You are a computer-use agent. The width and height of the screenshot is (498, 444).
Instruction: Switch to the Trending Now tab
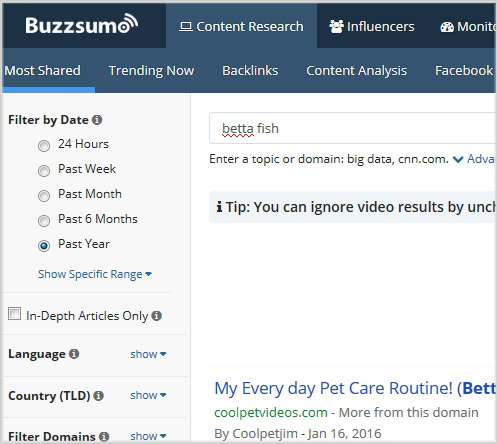click(x=151, y=71)
